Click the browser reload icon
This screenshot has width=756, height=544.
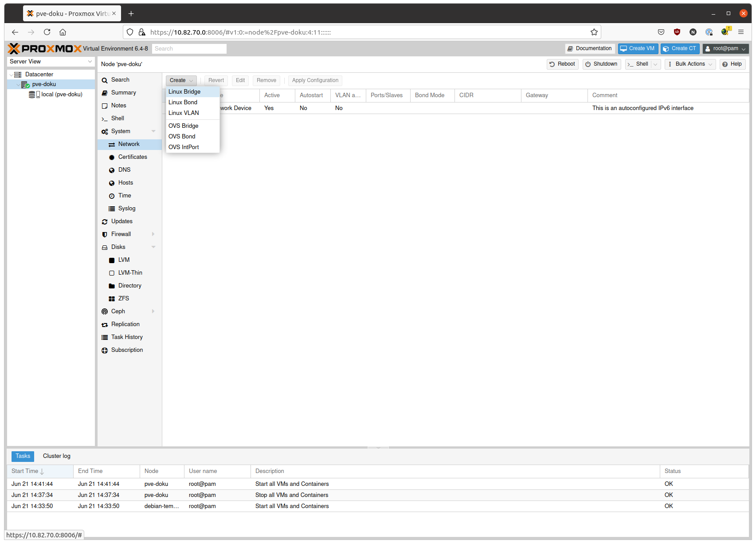coord(47,32)
